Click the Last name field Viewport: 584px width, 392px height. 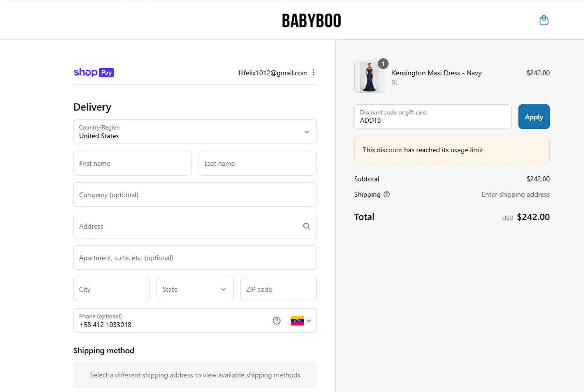(x=258, y=163)
